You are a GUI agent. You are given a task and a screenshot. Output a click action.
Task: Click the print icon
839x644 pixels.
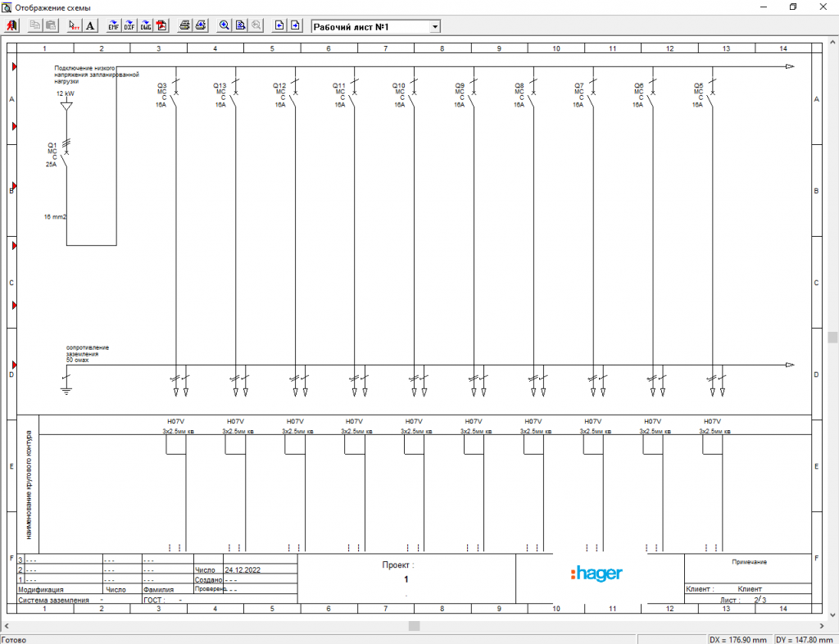(185, 26)
